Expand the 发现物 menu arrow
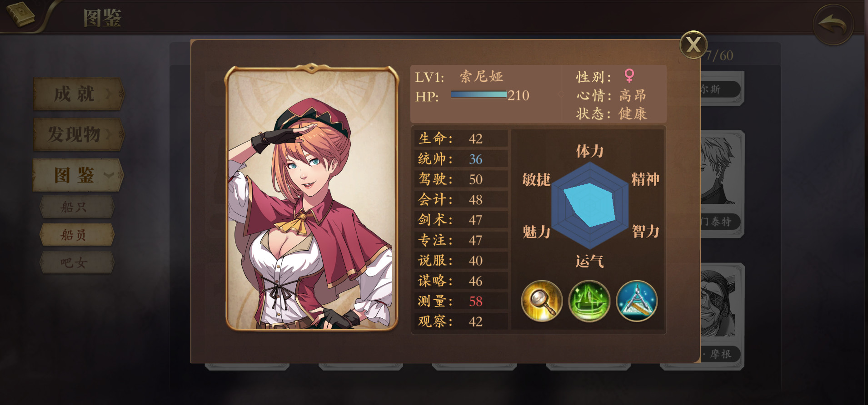Viewport: 868px width, 405px height. click(109, 134)
